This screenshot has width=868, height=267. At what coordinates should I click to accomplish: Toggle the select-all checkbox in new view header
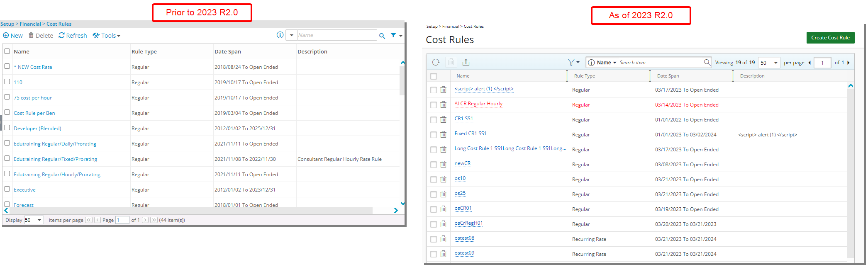pos(434,76)
